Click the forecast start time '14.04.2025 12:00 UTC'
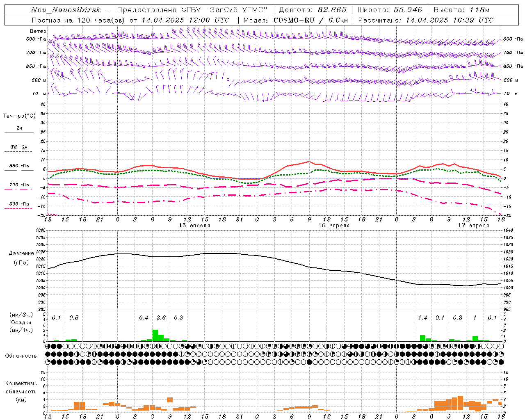 click(x=186, y=20)
